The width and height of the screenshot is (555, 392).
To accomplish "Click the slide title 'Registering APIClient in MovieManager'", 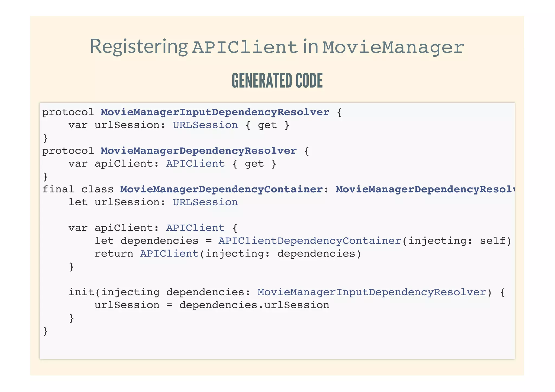I will pos(277,47).
